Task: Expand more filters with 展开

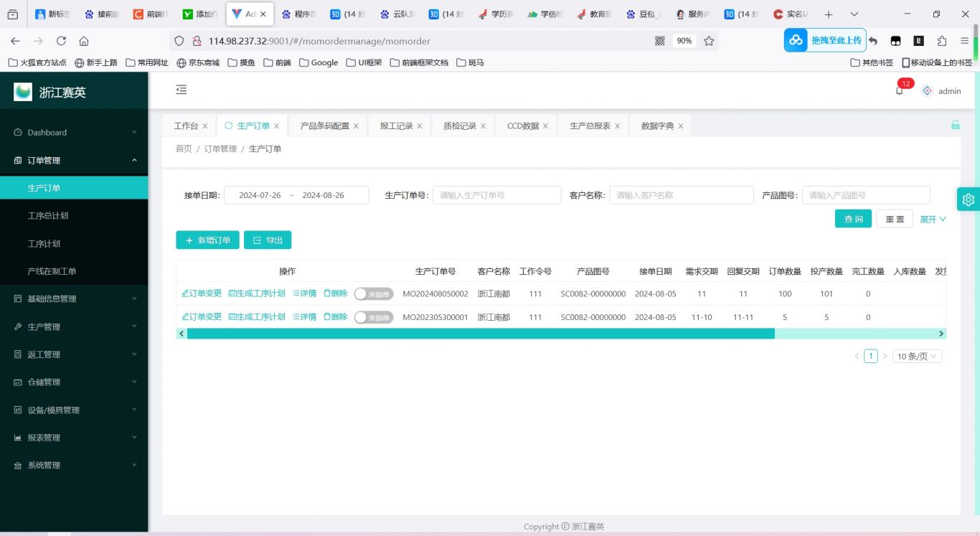Action: (933, 220)
